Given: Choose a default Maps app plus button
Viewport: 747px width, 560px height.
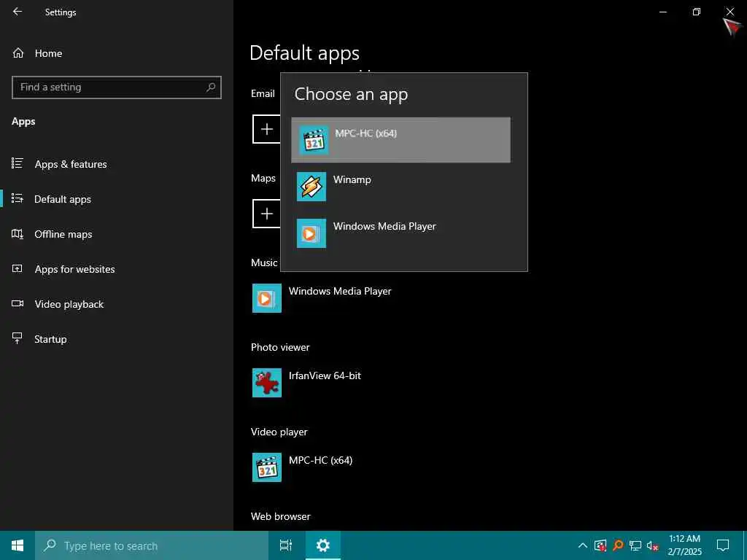Looking at the screenshot, I should (x=267, y=214).
